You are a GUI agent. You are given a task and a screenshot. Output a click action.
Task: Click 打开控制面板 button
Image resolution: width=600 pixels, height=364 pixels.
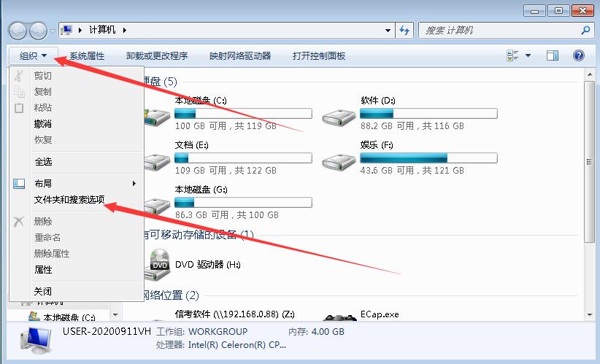(319, 56)
